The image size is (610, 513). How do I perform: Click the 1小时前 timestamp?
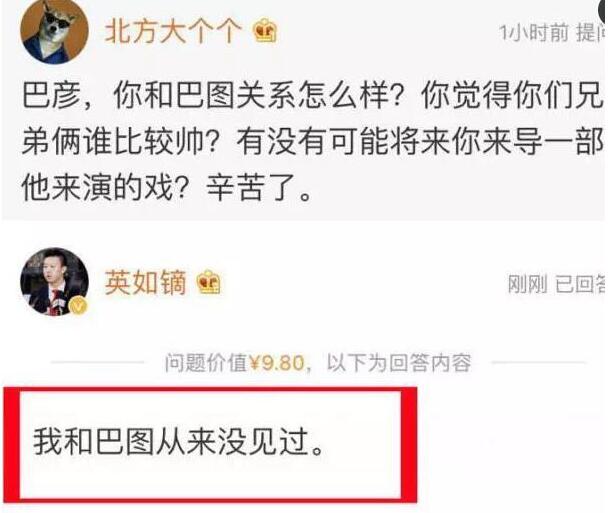(x=534, y=32)
